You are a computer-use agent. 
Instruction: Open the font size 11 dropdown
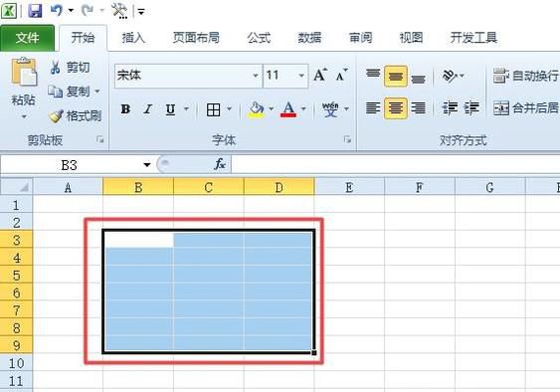click(x=301, y=76)
